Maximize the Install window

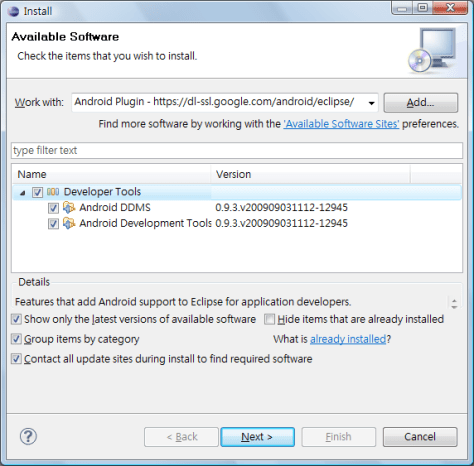pyautogui.click(x=423, y=7)
